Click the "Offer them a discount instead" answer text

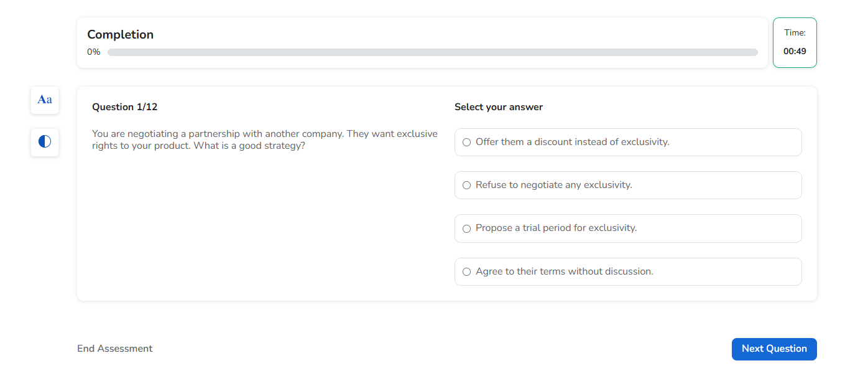(x=572, y=142)
